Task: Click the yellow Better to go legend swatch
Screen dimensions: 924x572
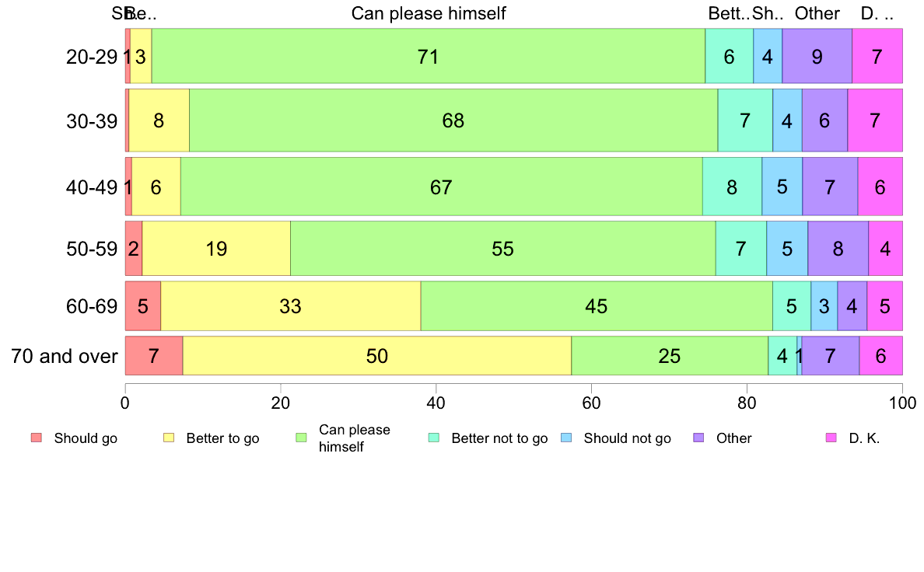Action: click(x=169, y=438)
